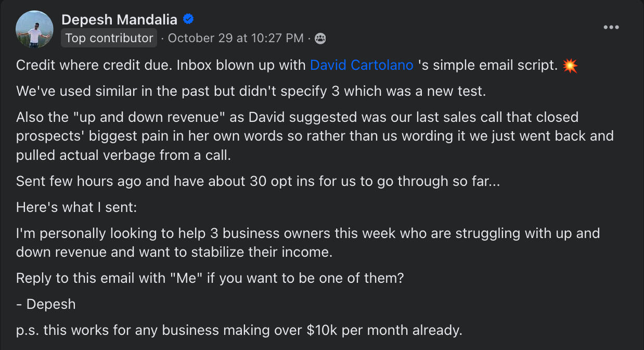Click the "Here's what I sent:" line
This screenshot has height=350, width=644.
click(x=76, y=207)
